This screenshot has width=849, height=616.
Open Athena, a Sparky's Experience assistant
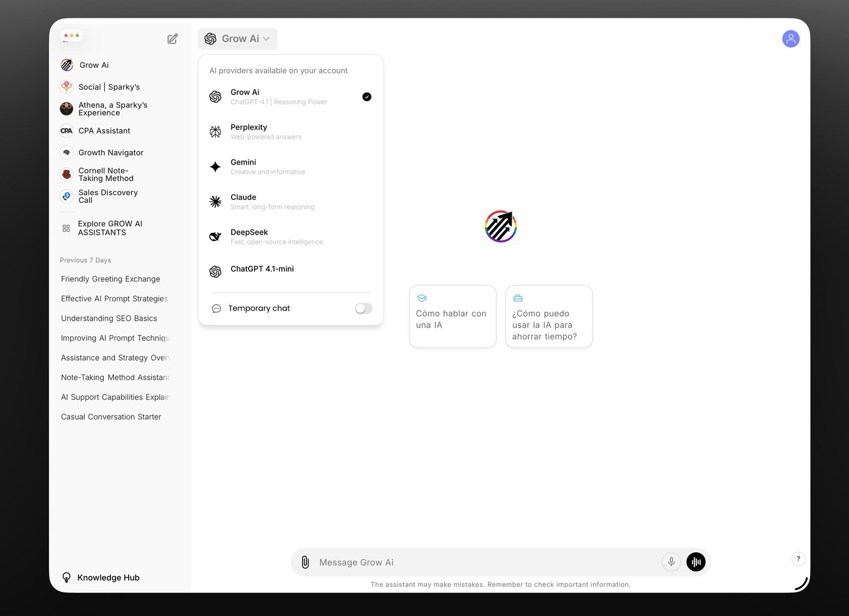tap(104, 108)
